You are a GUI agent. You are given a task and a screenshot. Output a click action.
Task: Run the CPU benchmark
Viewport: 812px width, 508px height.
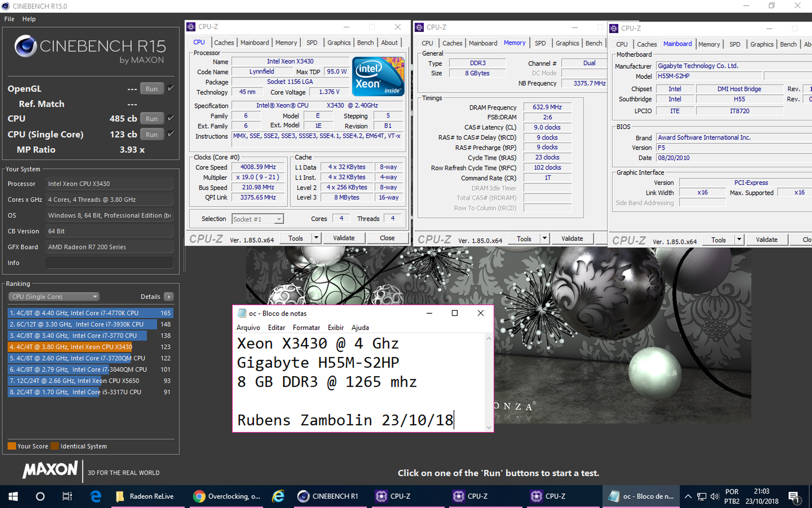point(151,119)
